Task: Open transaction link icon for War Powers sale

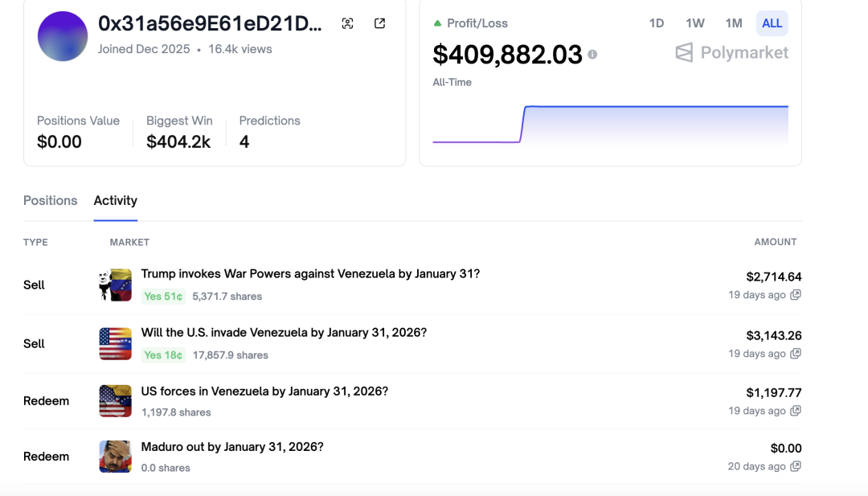Action: pyautogui.click(x=796, y=295)
